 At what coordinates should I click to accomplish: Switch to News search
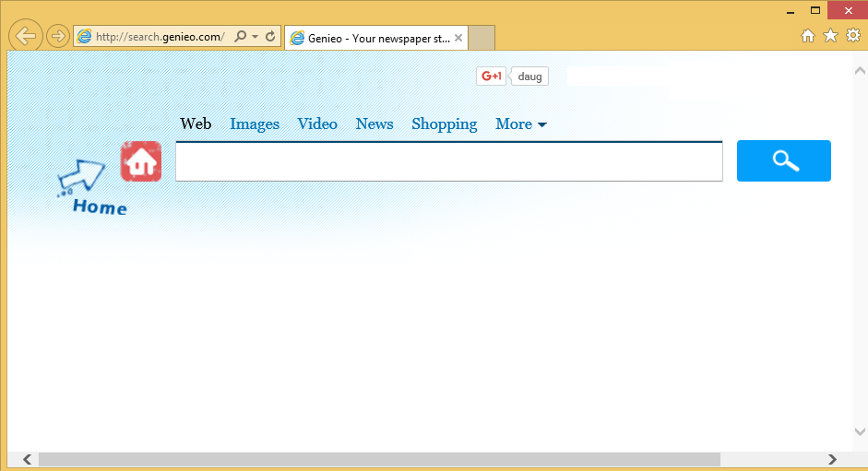(x=375, y=124)
